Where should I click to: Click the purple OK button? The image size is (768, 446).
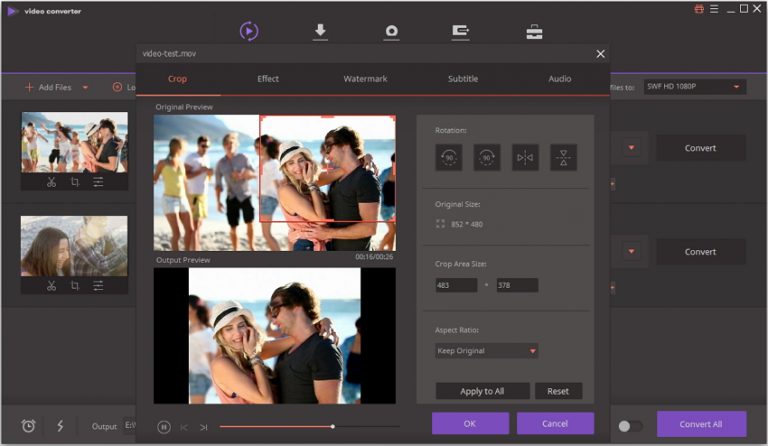pyautogui.click(x=470, y=423)
